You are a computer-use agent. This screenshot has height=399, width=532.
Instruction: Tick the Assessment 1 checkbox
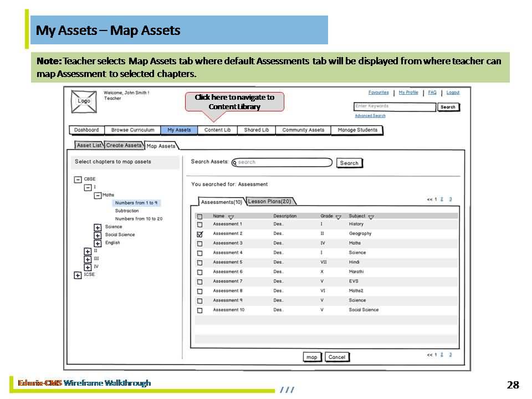200,224
